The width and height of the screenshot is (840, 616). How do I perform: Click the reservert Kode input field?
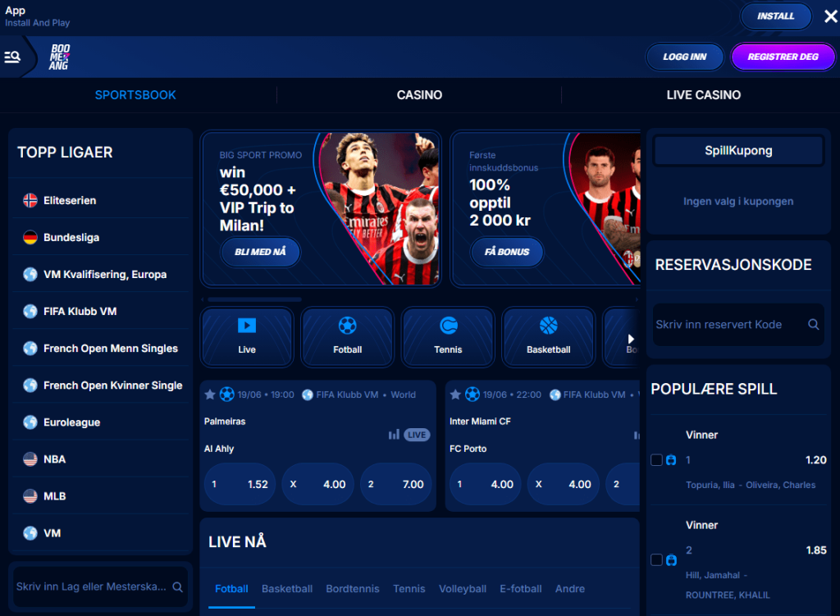click(x=738, y=325)
